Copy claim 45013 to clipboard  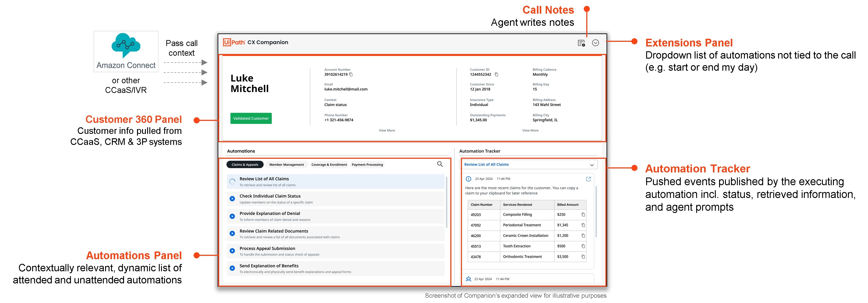pos(583,246)
